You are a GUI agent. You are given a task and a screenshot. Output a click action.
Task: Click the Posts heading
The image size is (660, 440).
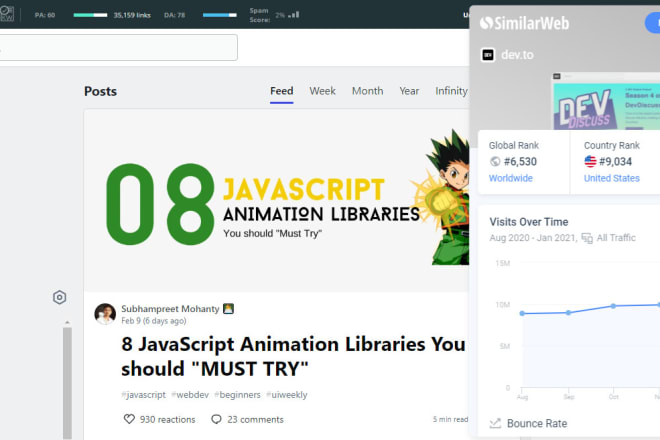(x=100, y=91)
